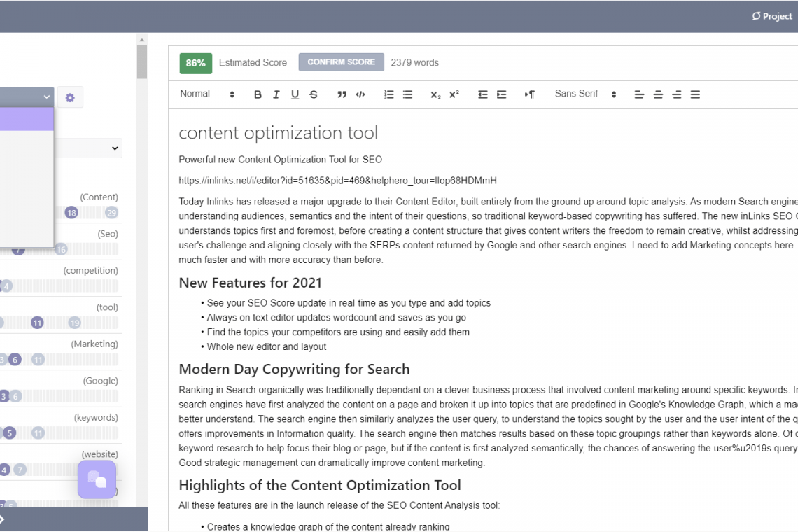
Task: Click the 'New Features for 2021' heading
Action: (x=251, y=283)
